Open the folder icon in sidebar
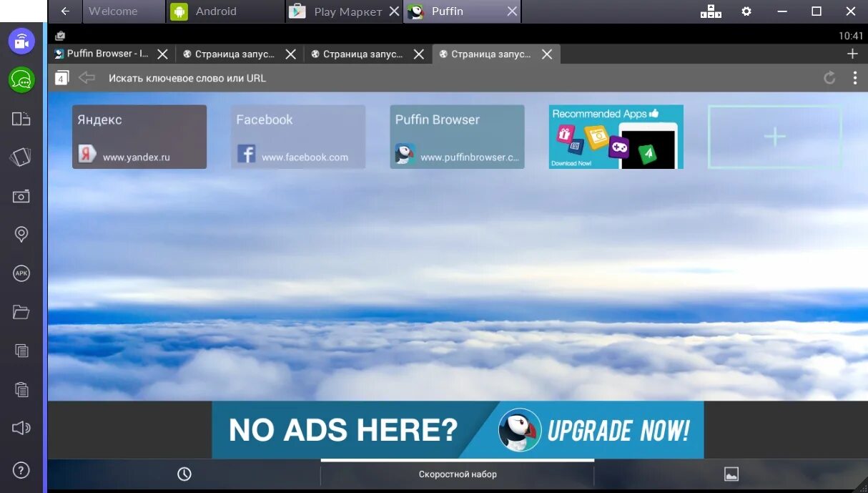The height and width of the screenshot is (493, 868). click(21, 312)
